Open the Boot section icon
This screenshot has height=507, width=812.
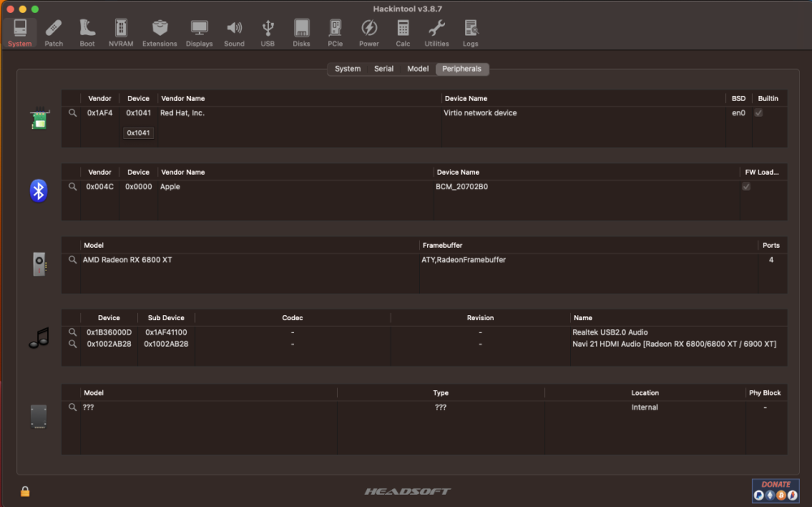(87, 32)
